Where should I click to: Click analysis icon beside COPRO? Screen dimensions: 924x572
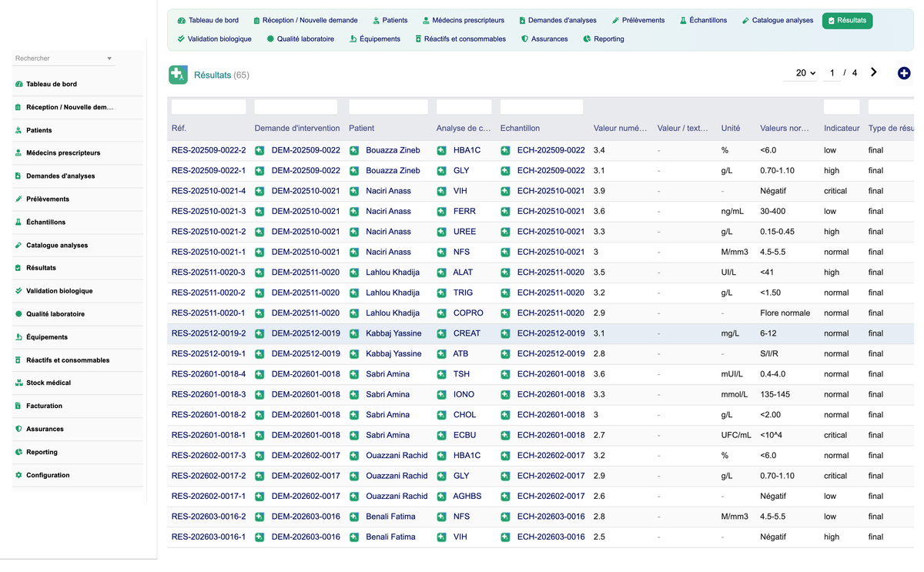[441, 313]
